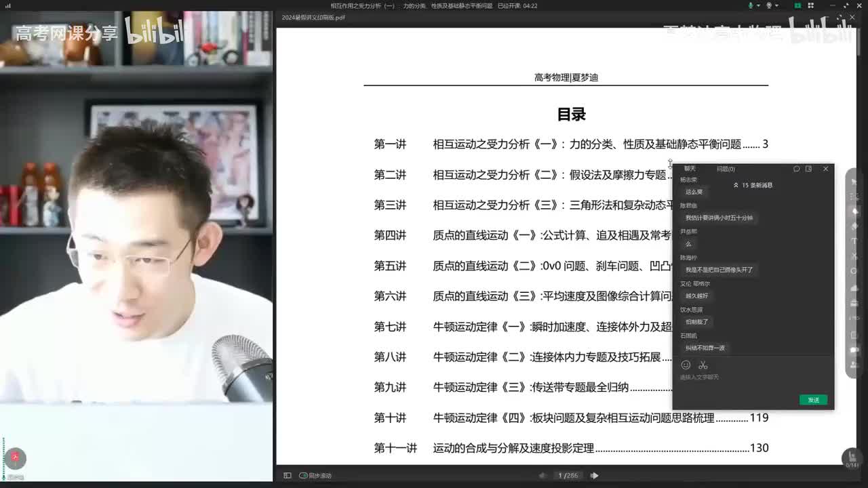Click the chat message 我估计要讲俩小时五十分钟

point(719,218)
